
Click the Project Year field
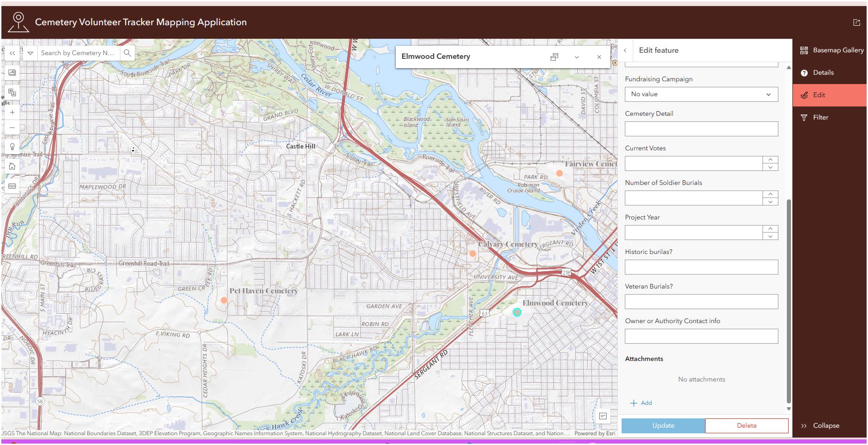[693, 233]
